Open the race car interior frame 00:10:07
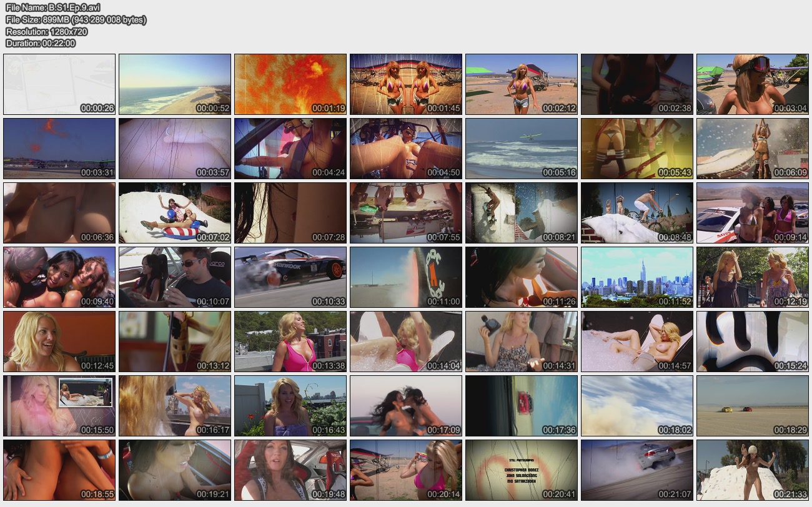 click(x=175, y=277)
